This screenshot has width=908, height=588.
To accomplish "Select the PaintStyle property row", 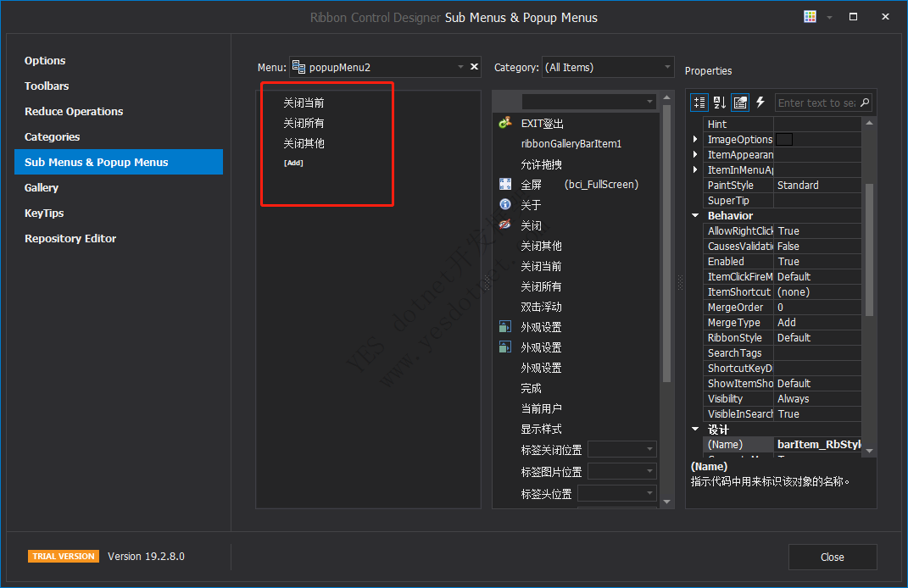I will click(782, 186).
